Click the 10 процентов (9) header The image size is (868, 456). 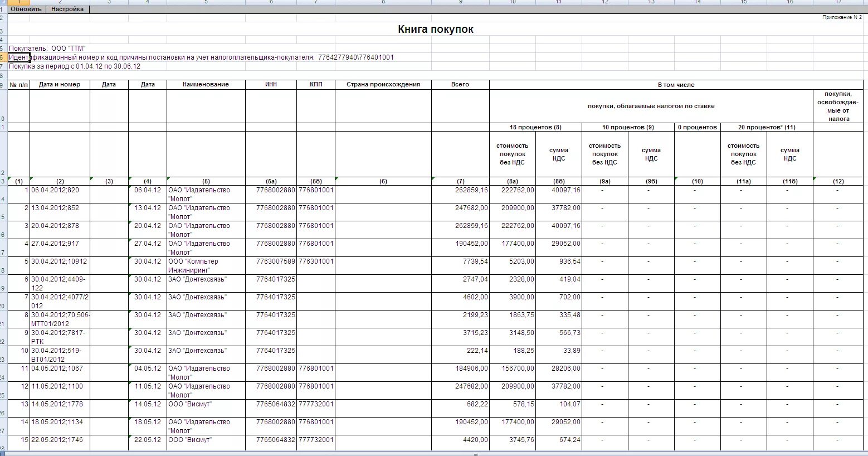(x=628, y=127)
